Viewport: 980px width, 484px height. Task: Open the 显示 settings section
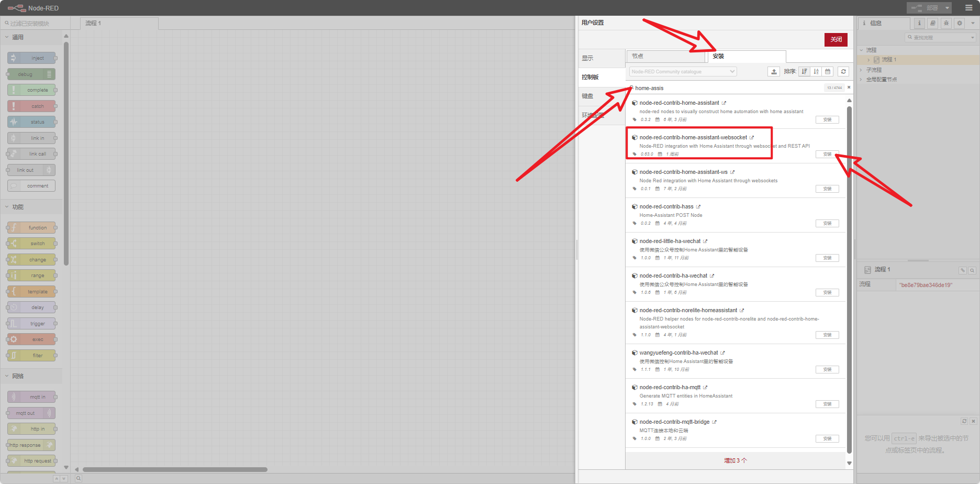point(602,58)
